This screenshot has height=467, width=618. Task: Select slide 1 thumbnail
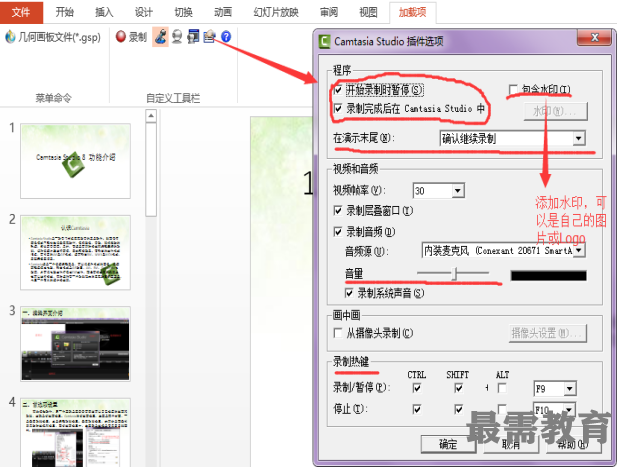click(x=75, y=161)
